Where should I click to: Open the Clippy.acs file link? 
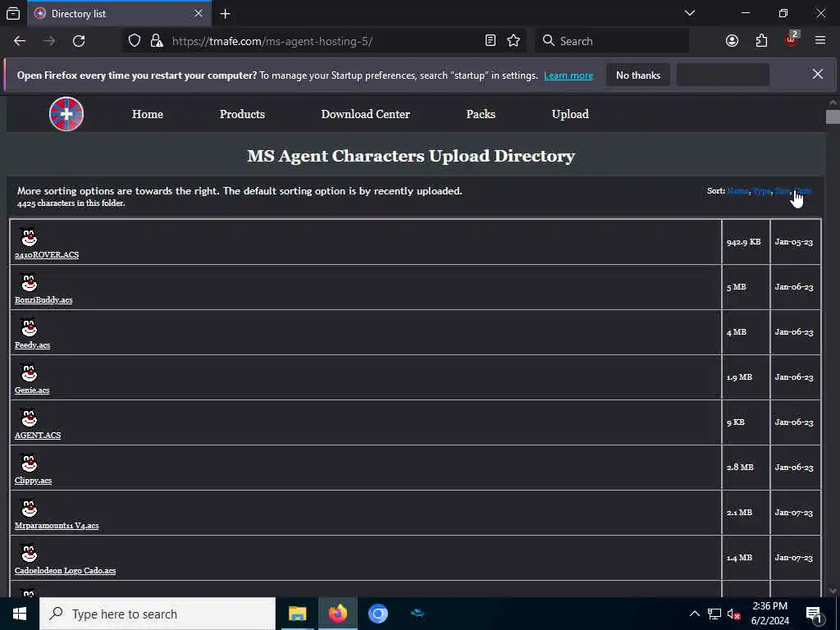pos(33,481)
